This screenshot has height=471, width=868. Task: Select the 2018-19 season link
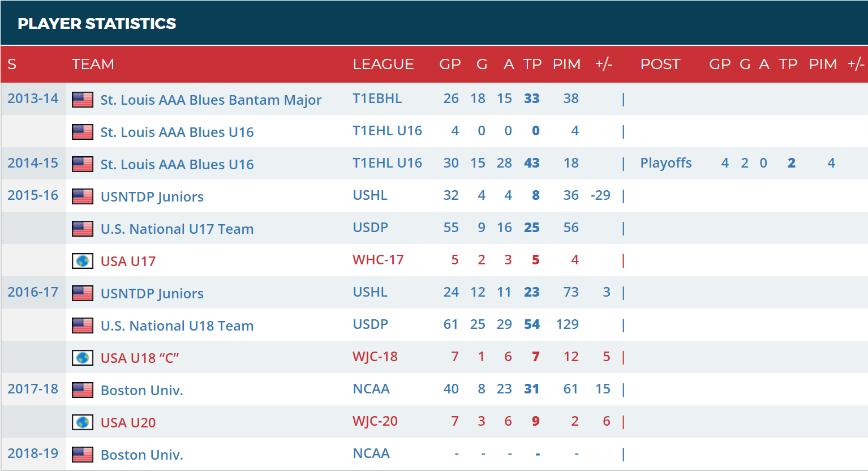pos(33,453)
